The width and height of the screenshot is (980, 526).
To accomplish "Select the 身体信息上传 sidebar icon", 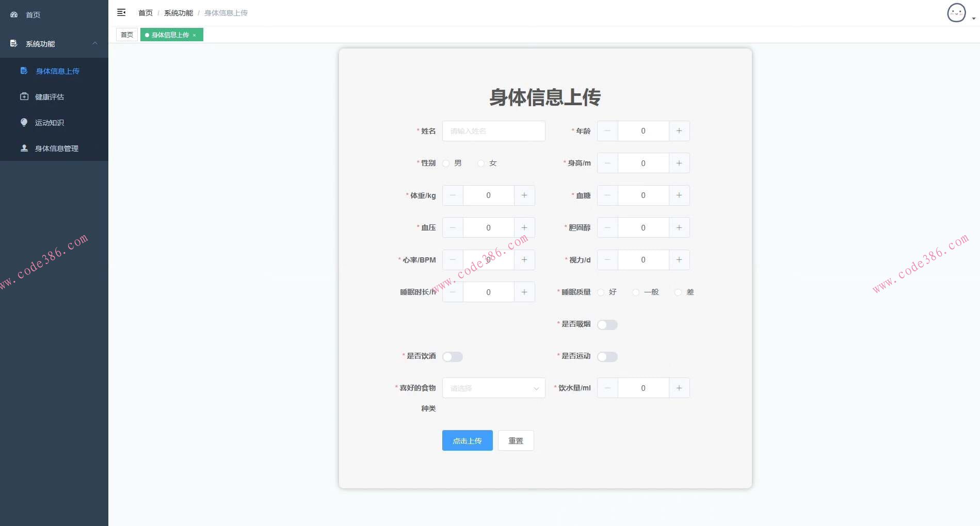I will pyautogui.click(x=24, y=71).
